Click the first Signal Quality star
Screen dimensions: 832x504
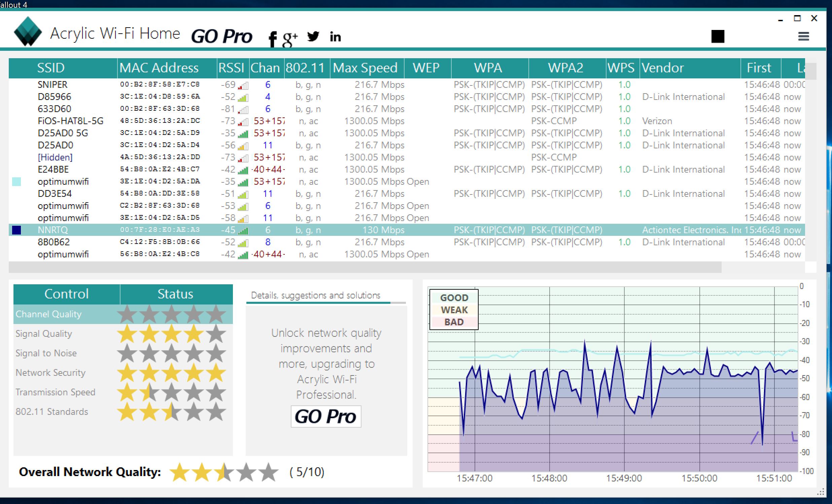pos(127,334)
